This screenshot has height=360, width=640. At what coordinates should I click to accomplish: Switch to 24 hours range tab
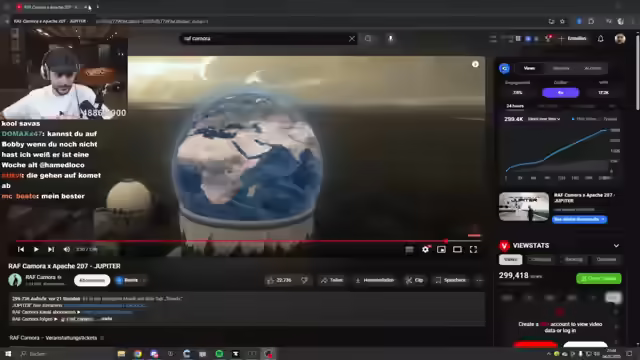[x=515, y=106]
